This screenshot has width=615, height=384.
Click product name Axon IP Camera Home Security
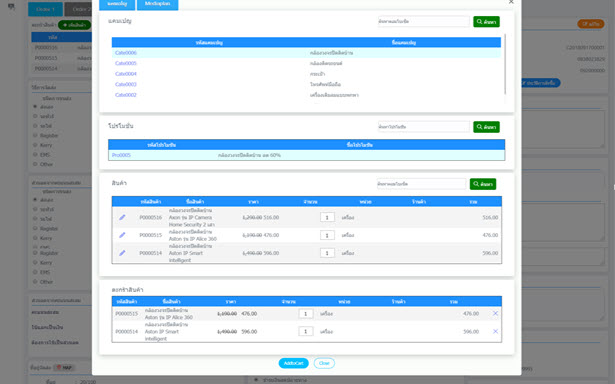point(192,217)
